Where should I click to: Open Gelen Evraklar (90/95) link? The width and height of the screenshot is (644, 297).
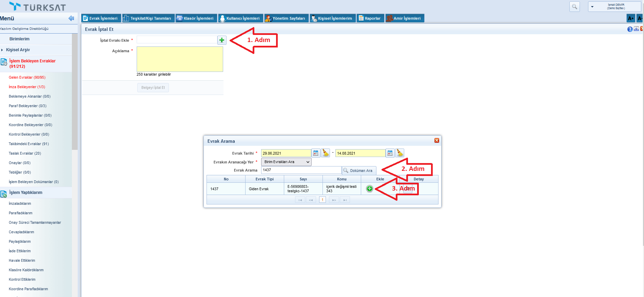click(27, 77)
